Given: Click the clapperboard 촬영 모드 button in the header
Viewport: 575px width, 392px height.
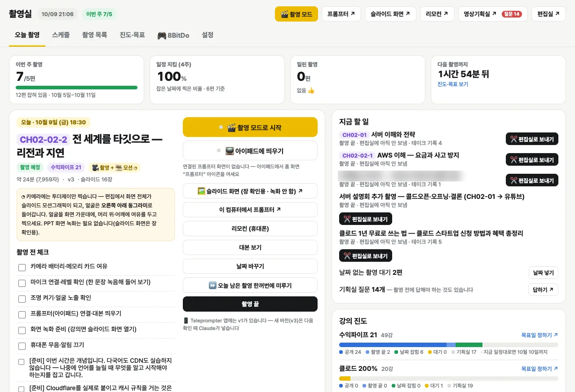Looking at the screenshot, I should coord(296,14).
